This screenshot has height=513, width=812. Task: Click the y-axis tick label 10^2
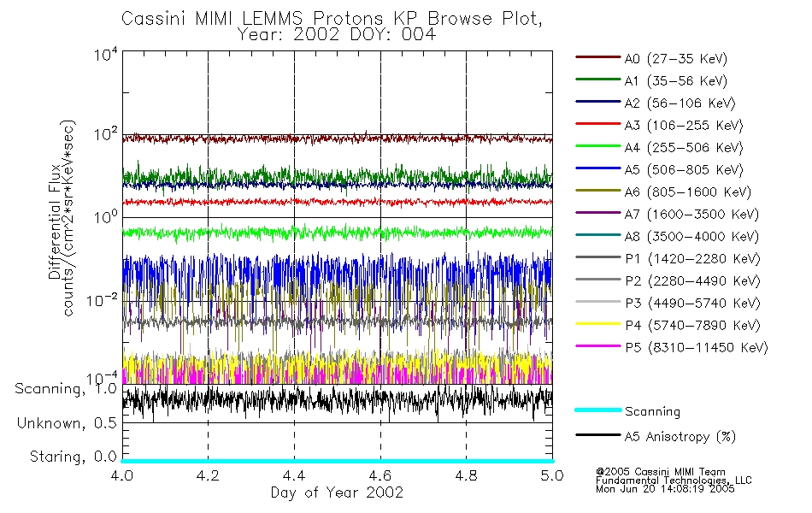click(106, 134)
